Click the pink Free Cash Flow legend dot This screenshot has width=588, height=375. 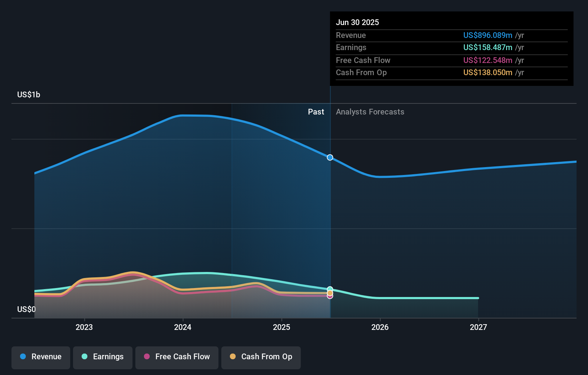(x=147, y=356)
